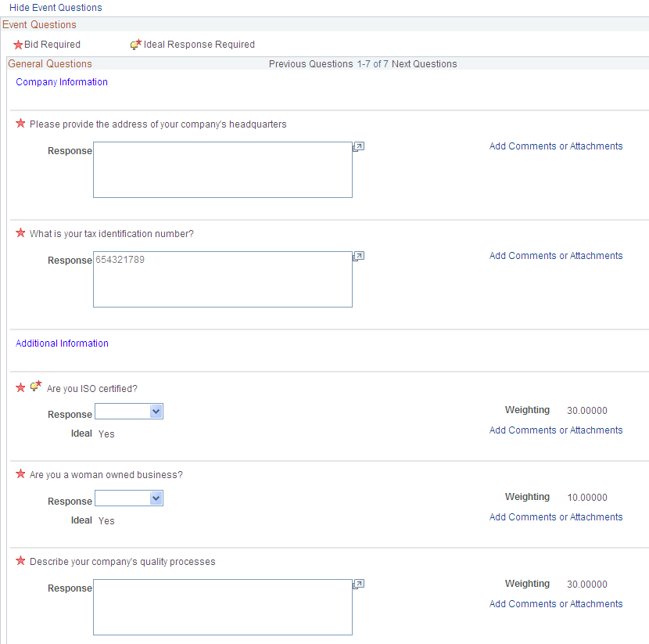Screen dimensions: 649x644
Task: Open the Company Information section link
Action: point(62,81)
